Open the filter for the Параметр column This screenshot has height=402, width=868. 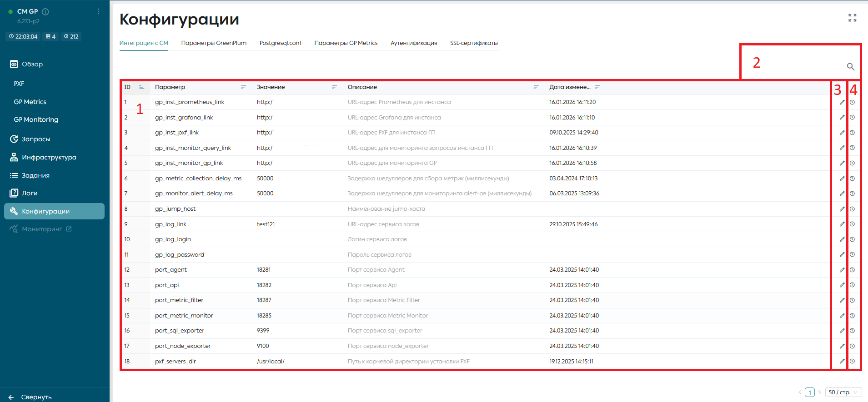(x=243, y=87)
